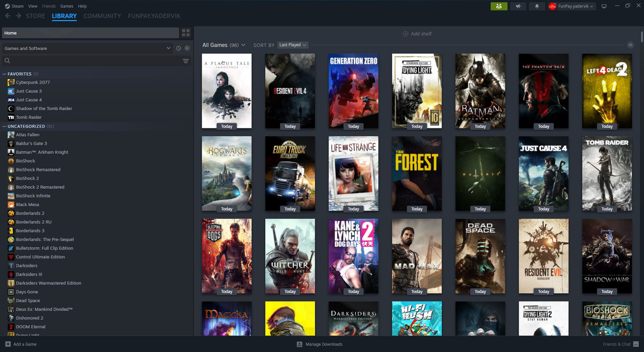Collapse the FAVORITES category

[5, 74]
